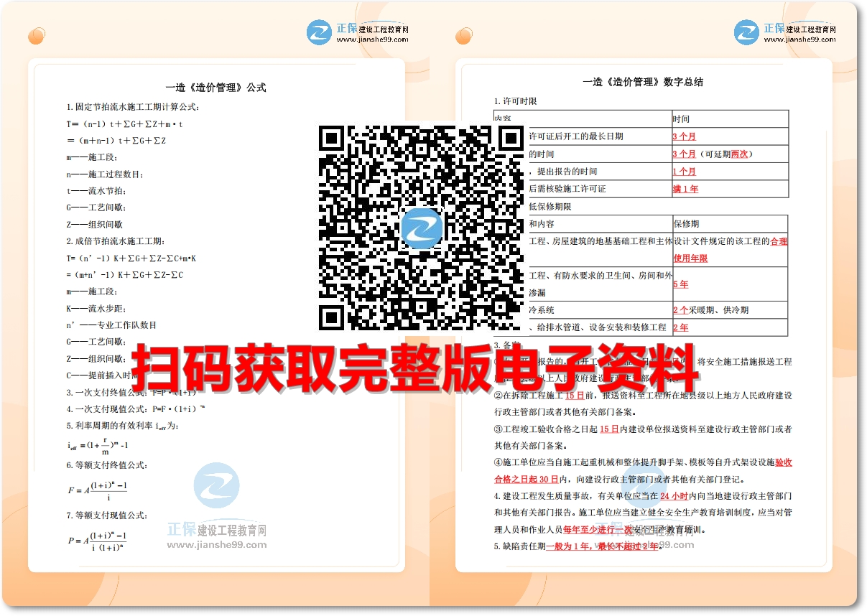The width and height of the screenshot is (867, 616).
Task: Click the red 扫码获取完整版电子资料 banner
Action: click(420, 368)
